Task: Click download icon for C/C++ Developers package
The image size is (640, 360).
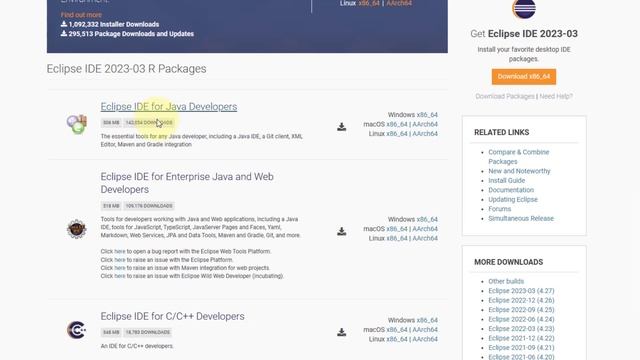Action: (x=342, y=332)
